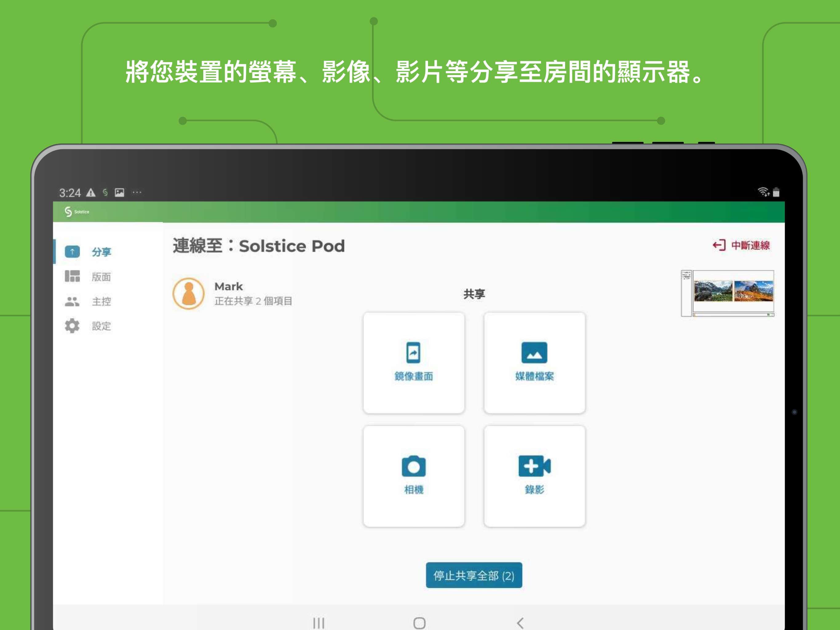Image resolution: width=840 pixels, height=630 pixels.
Task: Click the mirror screen phone icon
Action: point(414,353)
